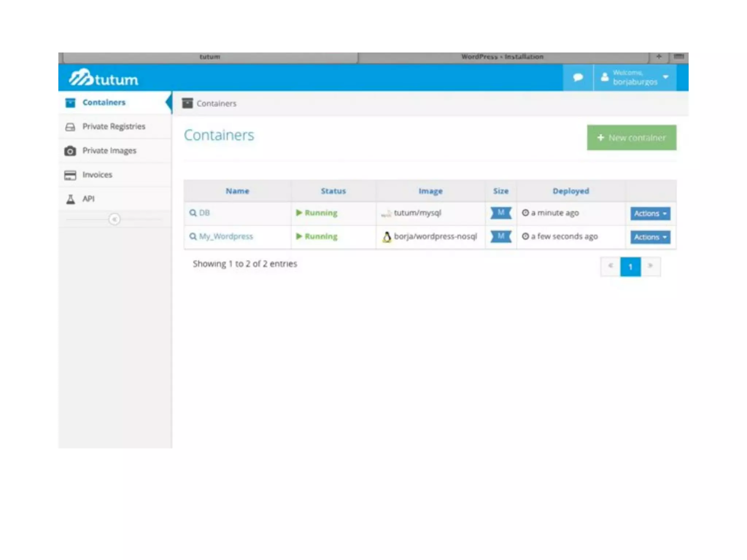Click the Invoices credit card icon

[70, 175]
